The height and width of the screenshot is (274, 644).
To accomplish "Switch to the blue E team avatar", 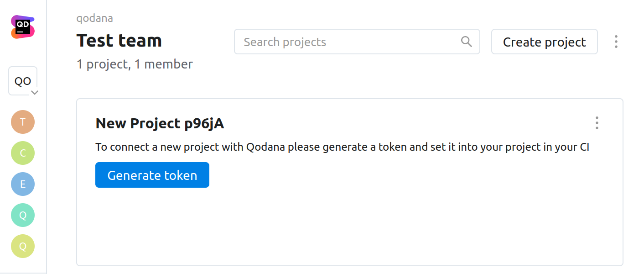I will tap(23, 184).
